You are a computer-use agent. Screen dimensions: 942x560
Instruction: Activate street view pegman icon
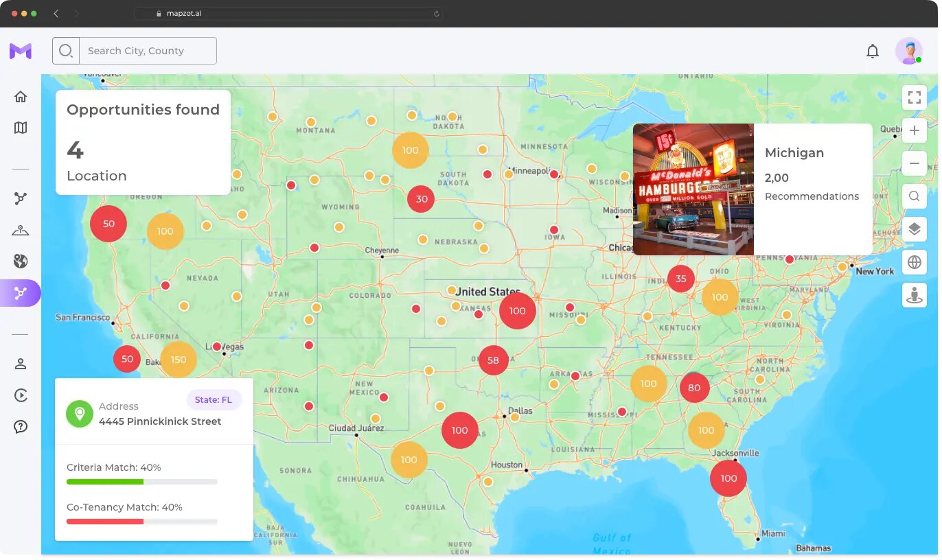[915, 295]
